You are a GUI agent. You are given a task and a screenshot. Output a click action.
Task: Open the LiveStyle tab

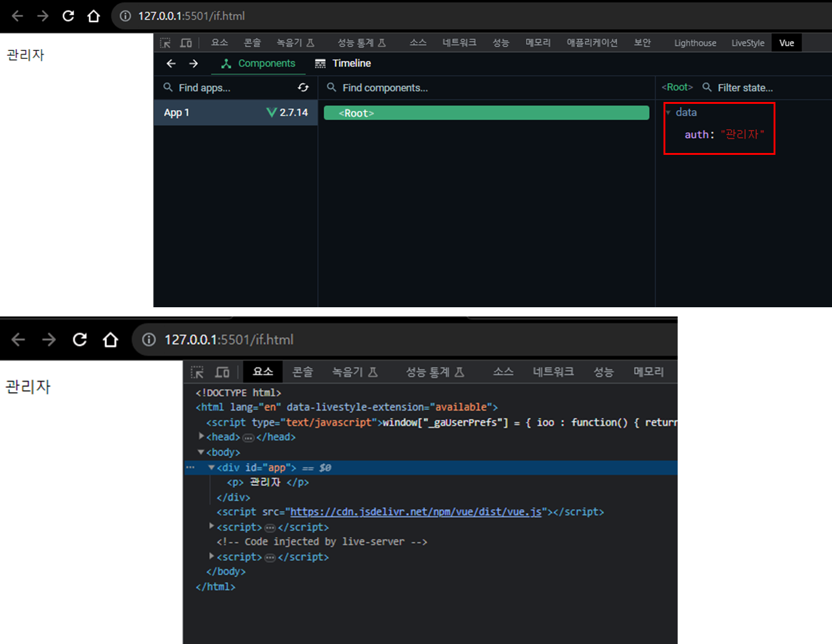pyautogui.click(x=748, y=43)
